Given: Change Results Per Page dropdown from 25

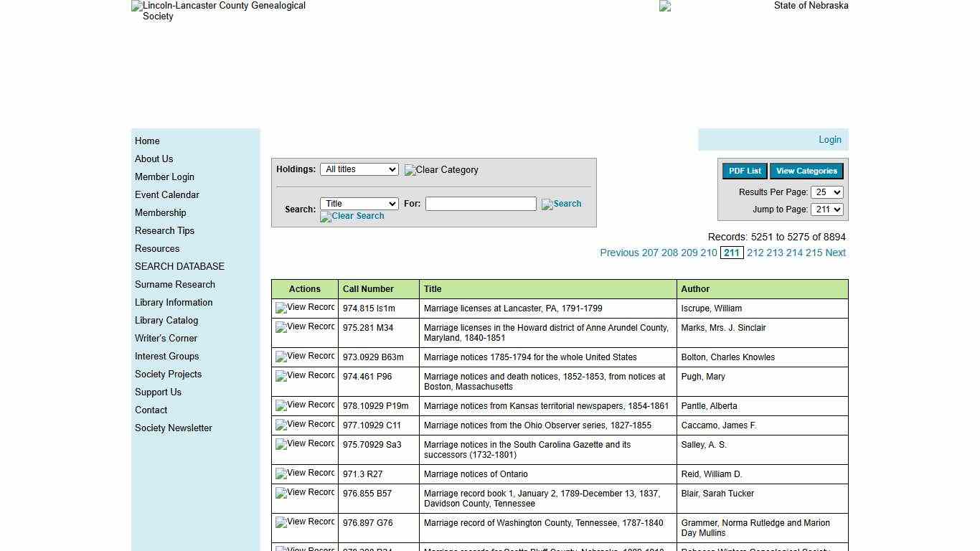Looking at the screenshot, I should (x=827, y=192).
